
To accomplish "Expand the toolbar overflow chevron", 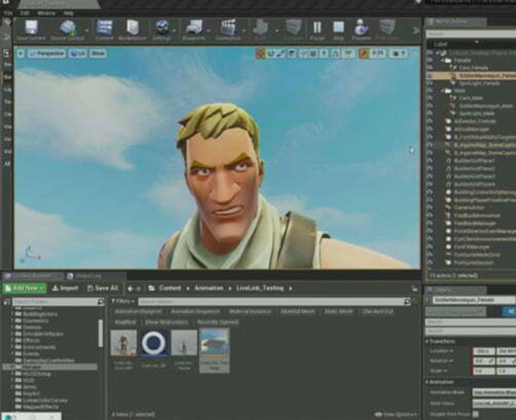I will 416,31.
